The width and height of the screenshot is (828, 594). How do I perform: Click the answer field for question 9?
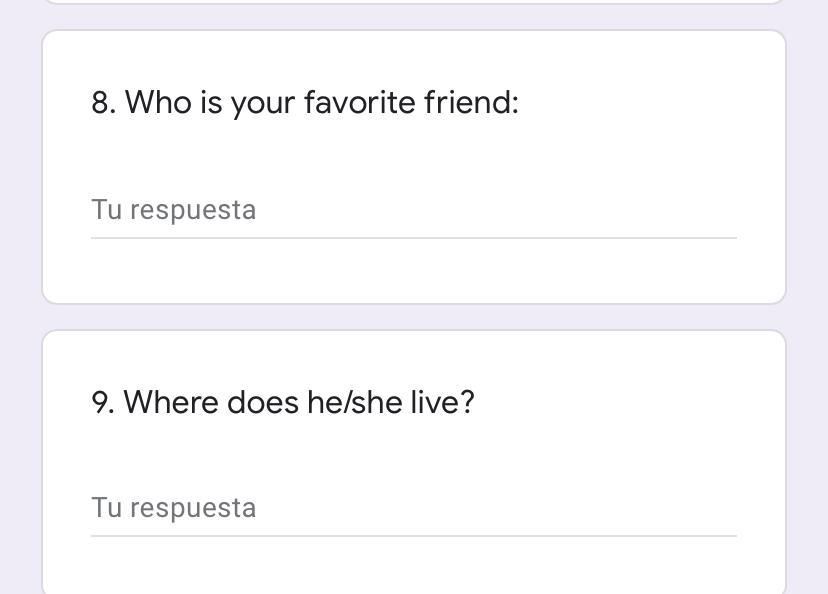tap(413, 508)
